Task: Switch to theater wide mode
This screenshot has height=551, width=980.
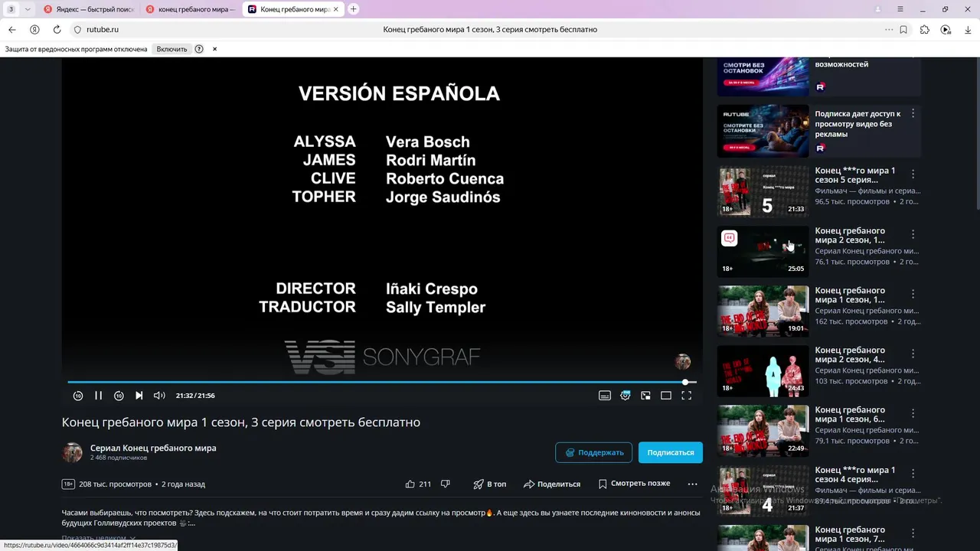Action: point(666,396)
